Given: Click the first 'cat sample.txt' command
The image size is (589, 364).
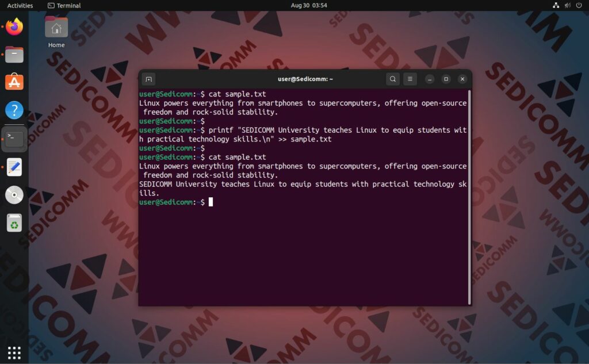Looking at the screenshot, I should tap(237, 94).
